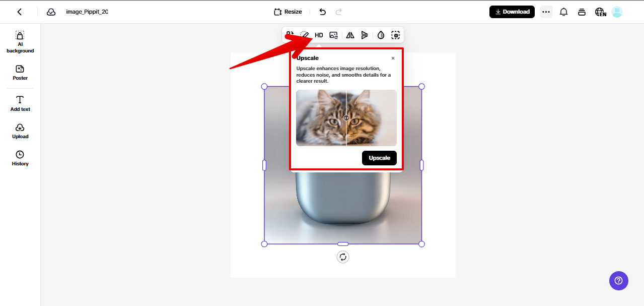644x306 pixels.
Task: Open the EN language selector
Action: [x=600, y=12]
